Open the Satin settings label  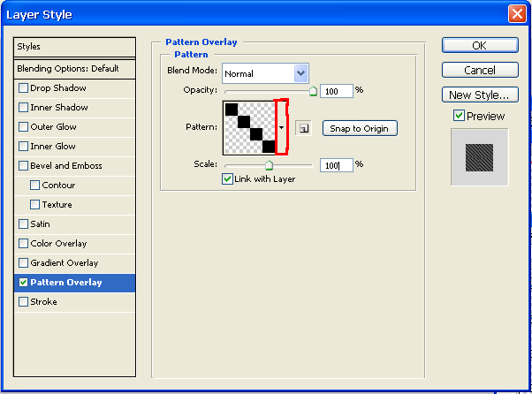pos(40,224)
